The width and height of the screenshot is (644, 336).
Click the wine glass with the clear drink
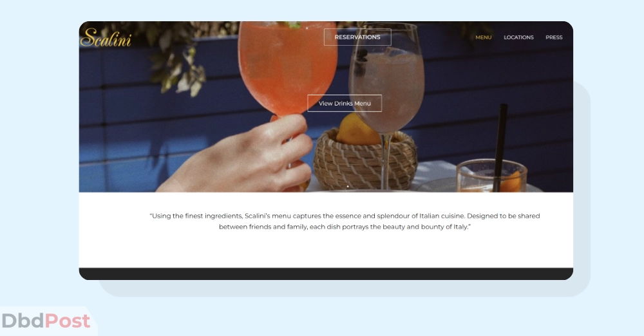pos(386,82)
